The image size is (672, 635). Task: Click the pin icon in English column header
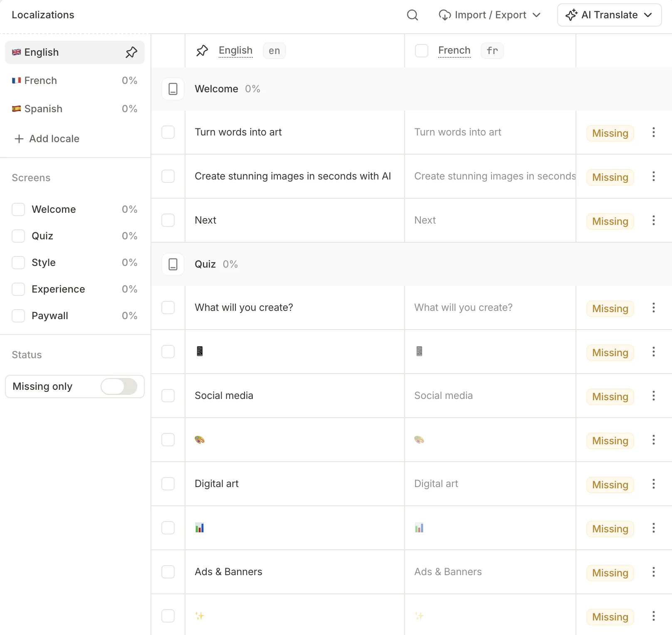click(202, 51)
